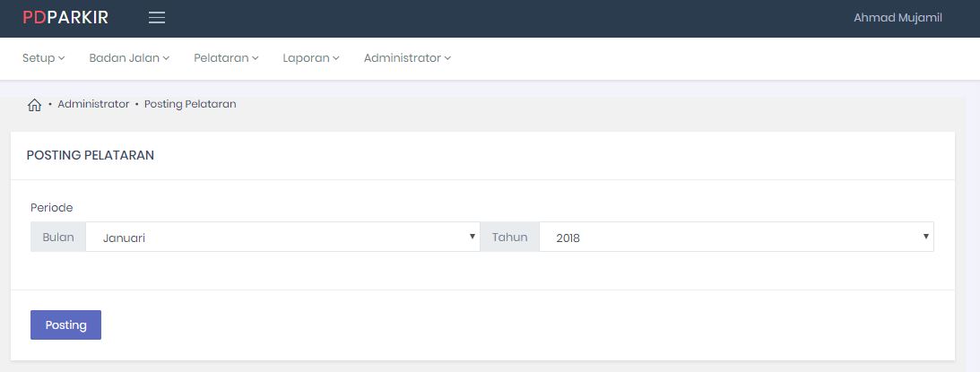Open the Pelataran navigation menu
Image resolution: width=980 pixels, height=372 pixels.
pos(226,58)
